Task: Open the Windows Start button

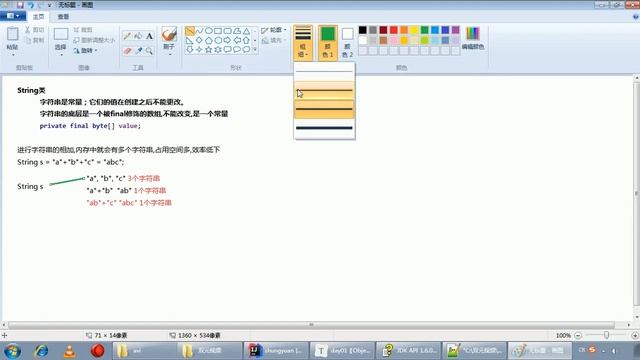Action: click(x=13, y=351)
